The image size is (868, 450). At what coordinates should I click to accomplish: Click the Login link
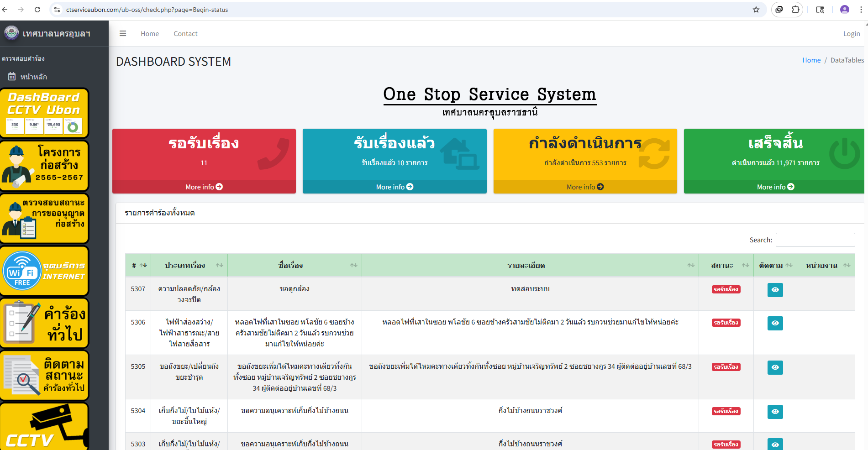click(x=852, y=34)
